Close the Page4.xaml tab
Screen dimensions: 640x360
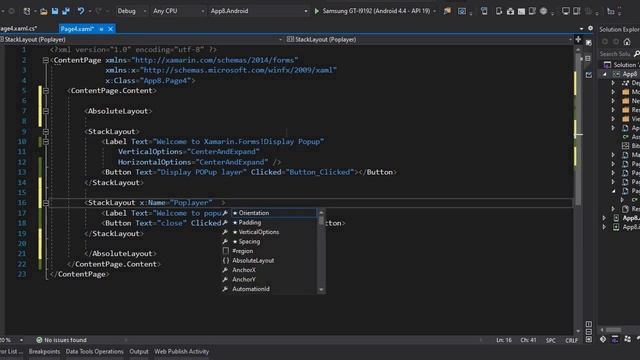(x=110, y=29)
